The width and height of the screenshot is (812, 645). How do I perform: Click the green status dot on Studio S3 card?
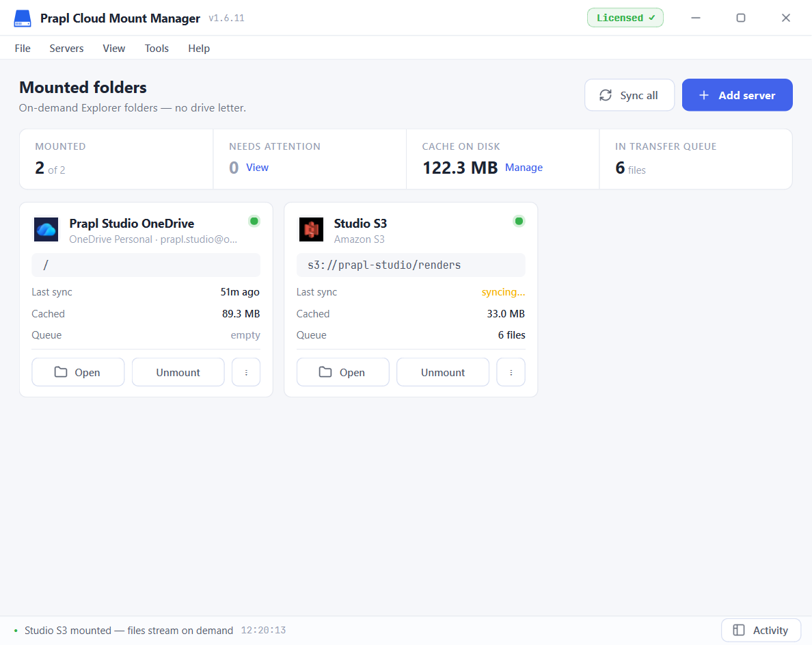click(x=519, y=221)
